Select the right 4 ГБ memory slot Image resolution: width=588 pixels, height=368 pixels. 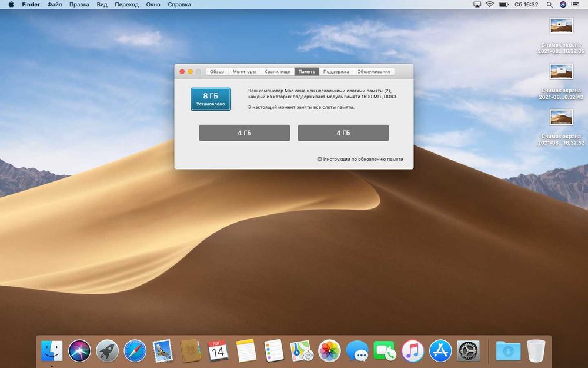[x=343, y=133]
